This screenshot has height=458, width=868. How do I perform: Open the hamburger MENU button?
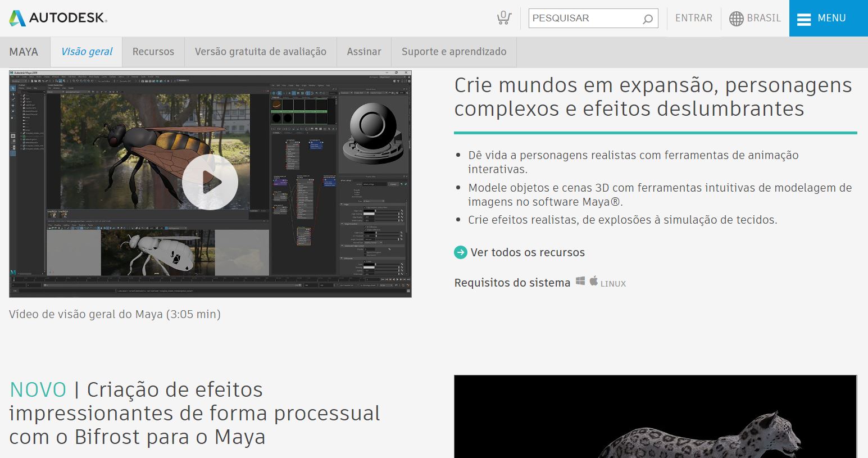click(828, 18)
